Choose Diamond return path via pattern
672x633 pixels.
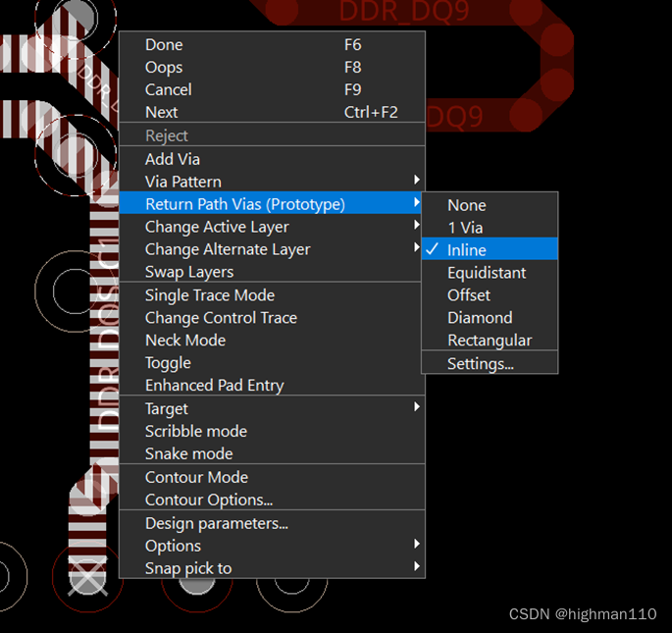point(480,318)
